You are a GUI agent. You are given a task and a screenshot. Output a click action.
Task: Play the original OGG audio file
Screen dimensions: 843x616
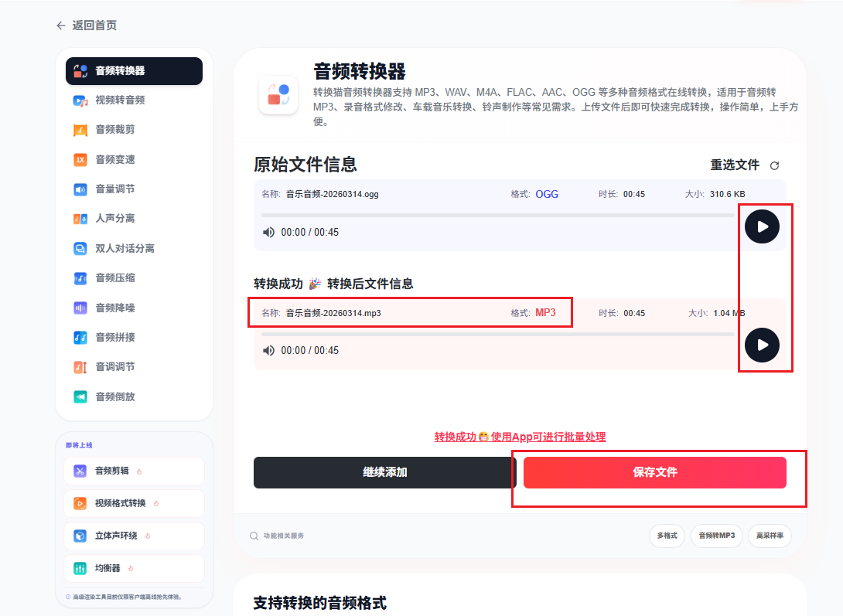[x=762, y=226]
